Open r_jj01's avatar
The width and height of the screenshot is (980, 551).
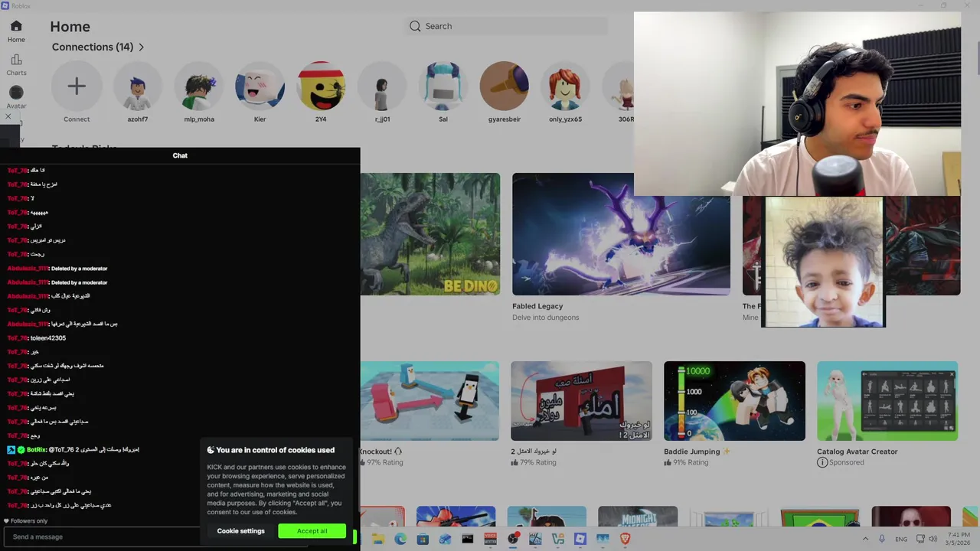click(382, 86)
